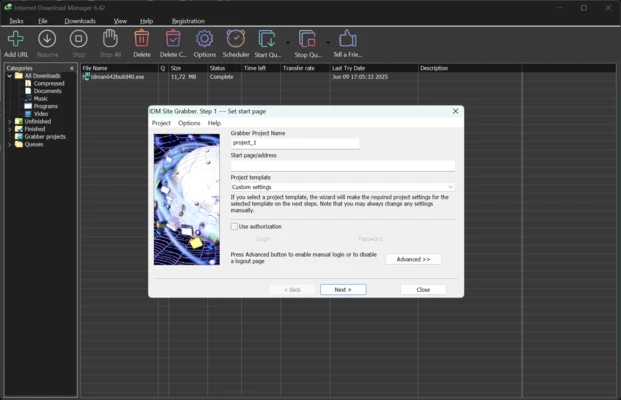This screenshot has width=621, height=400.
Task: Sort by the Description column header
Action: [x=470, y=68]
